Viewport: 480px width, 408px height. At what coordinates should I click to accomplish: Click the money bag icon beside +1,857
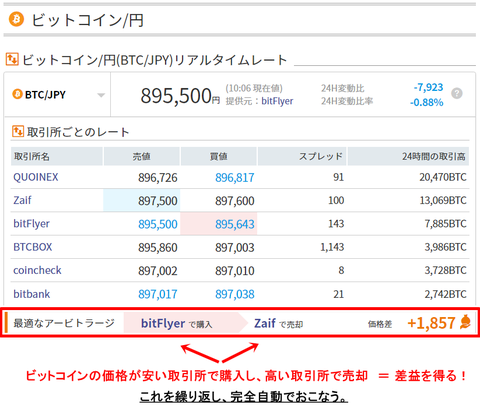(465, 322)
